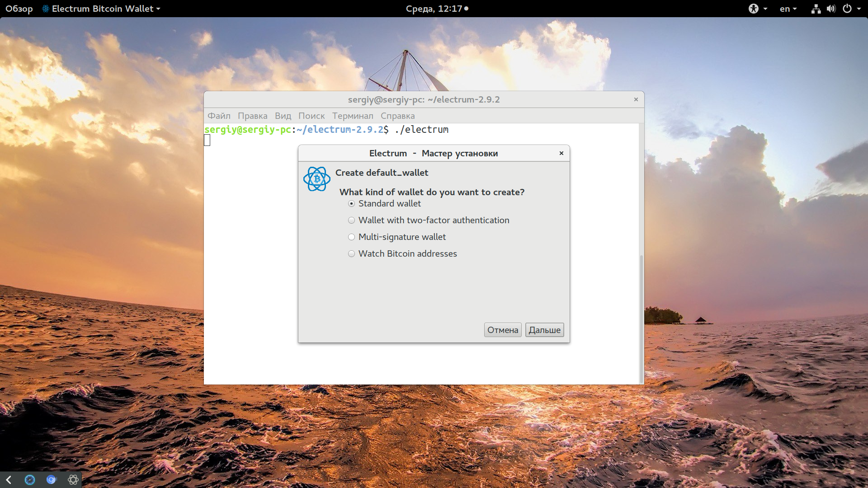Click the user/profile icon

(754, 8)
